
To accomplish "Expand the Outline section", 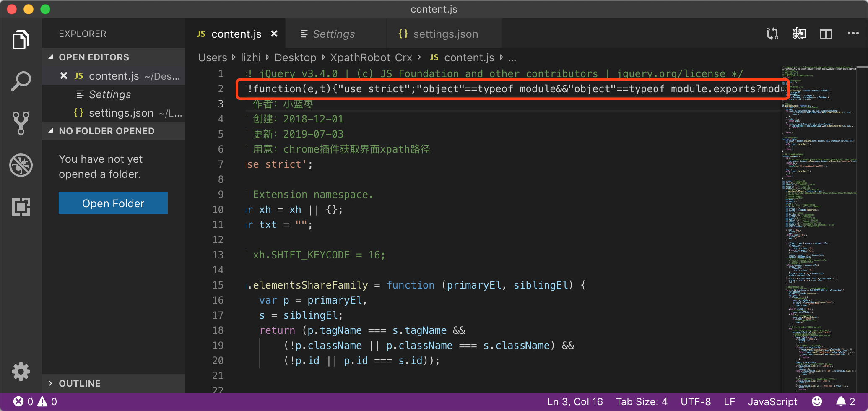I will pyautogui.click(x=113, y=383).
